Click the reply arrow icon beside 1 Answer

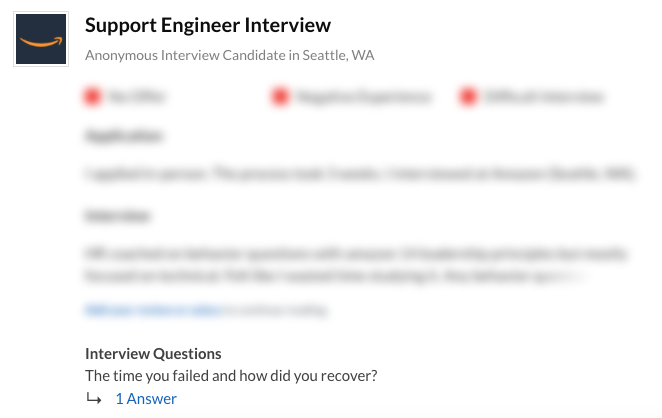(94, 399)
